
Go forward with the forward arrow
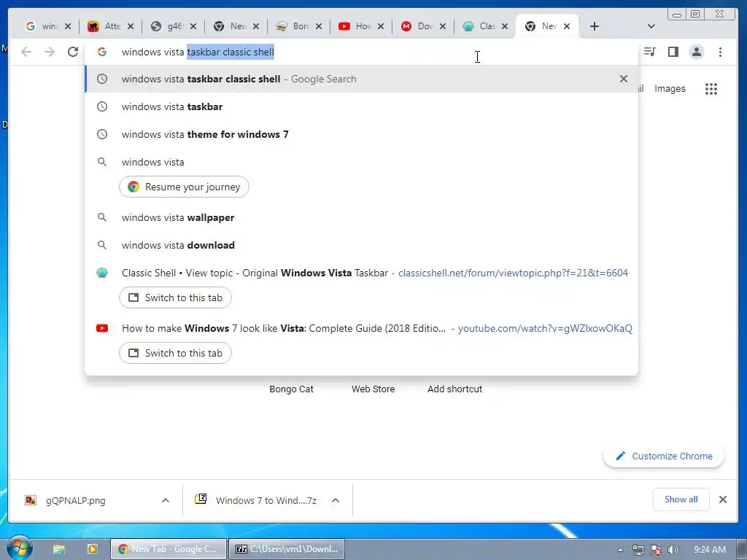[x=50, y=52]
